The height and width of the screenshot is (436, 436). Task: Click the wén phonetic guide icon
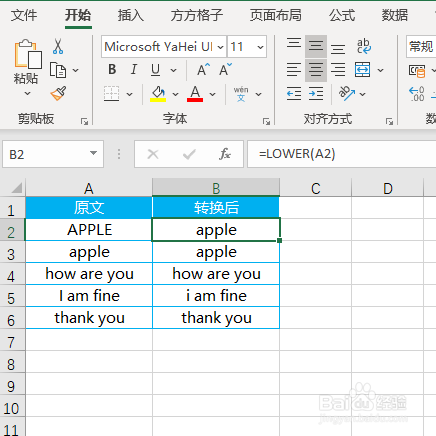[241, 94]
